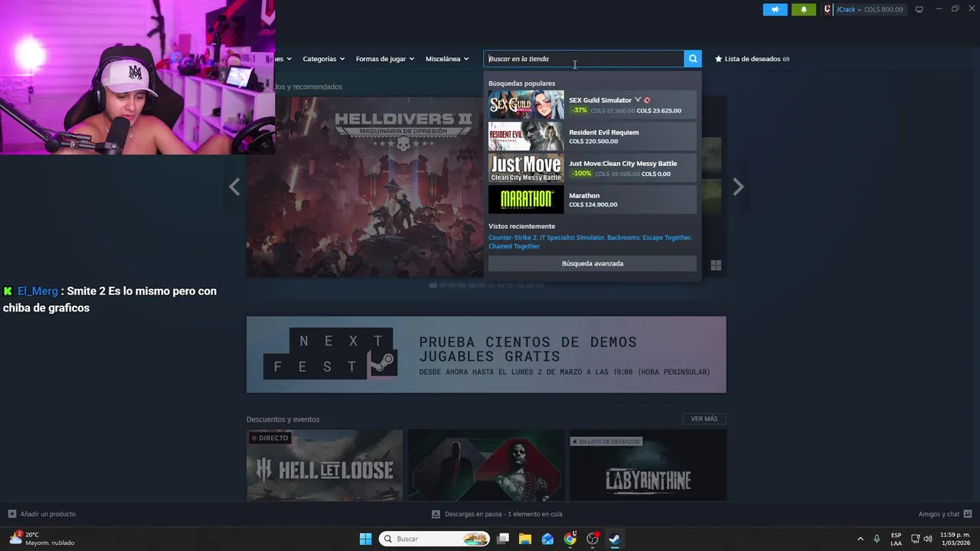This screenshot has height=551, width=980.
Task: Open Backrooms: Escape Together recently viewed link
Action: click(649, 237)
